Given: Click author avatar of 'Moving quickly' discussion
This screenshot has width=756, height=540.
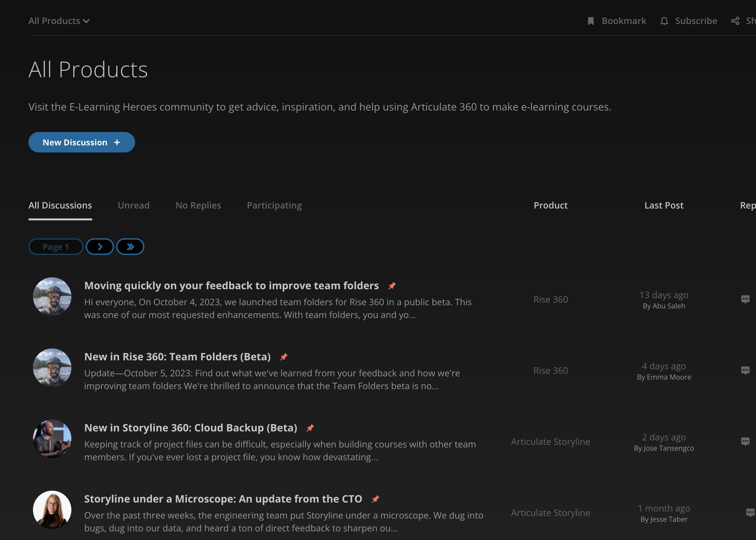Looking at the screenshot, I should pyautogui.click(x=52, y=297).
